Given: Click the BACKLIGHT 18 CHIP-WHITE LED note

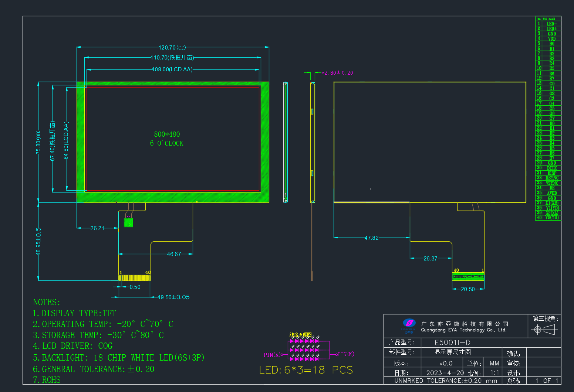Looking at the screenshot, I should click(x=118, y=358).
